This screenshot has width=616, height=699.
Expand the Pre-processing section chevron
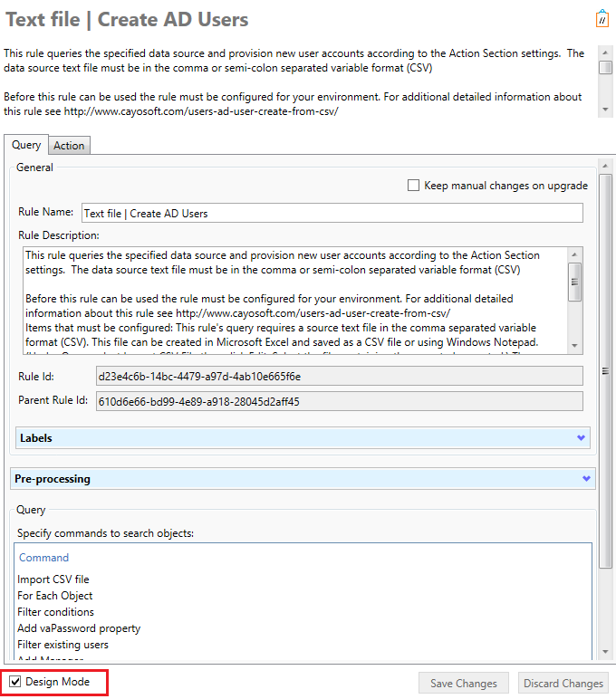(x=586, y=478)
